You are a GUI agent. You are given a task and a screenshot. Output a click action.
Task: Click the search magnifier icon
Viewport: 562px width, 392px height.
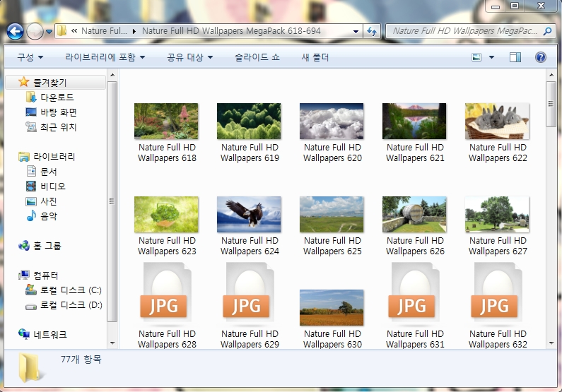click(x=546, y=31)
